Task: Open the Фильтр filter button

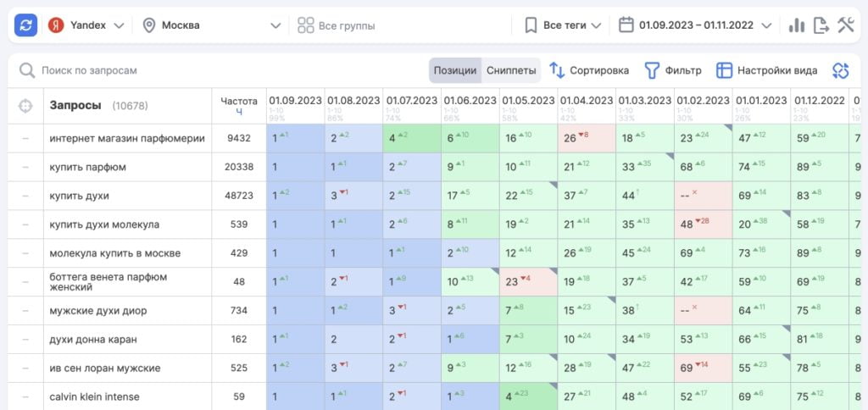Action: click(x=673, y=70)
